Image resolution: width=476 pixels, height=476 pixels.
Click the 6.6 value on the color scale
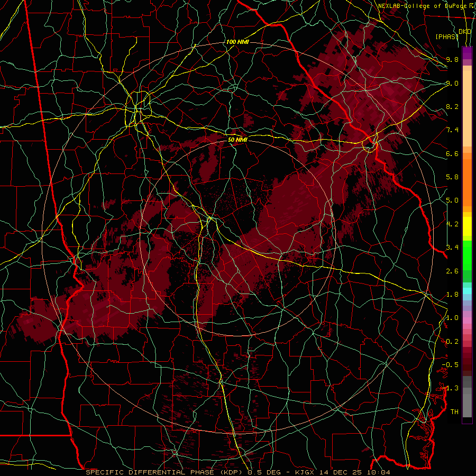[452, 153]
